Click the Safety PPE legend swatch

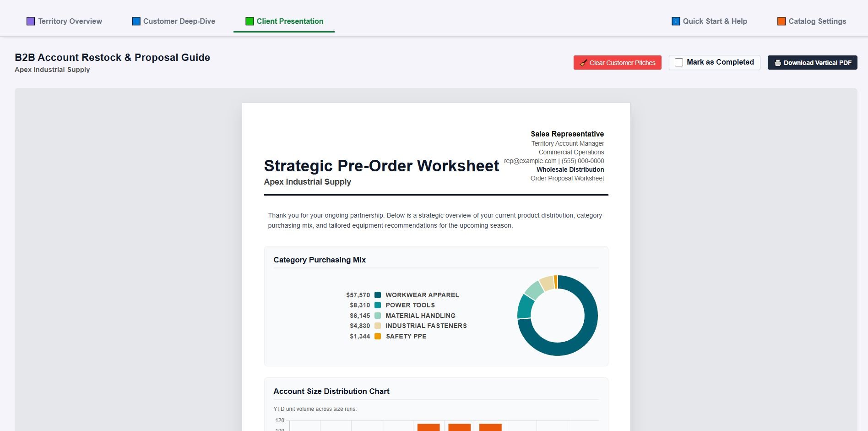click(378, 336)
